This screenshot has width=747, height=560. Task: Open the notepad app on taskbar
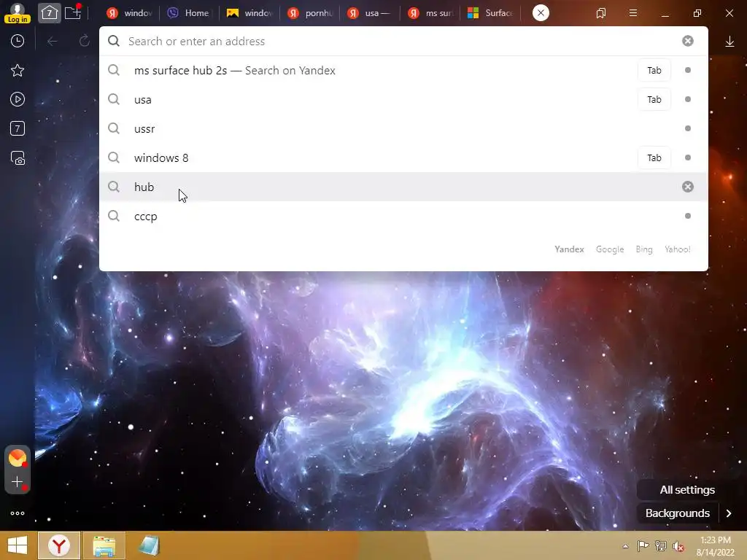coord(149,545)
